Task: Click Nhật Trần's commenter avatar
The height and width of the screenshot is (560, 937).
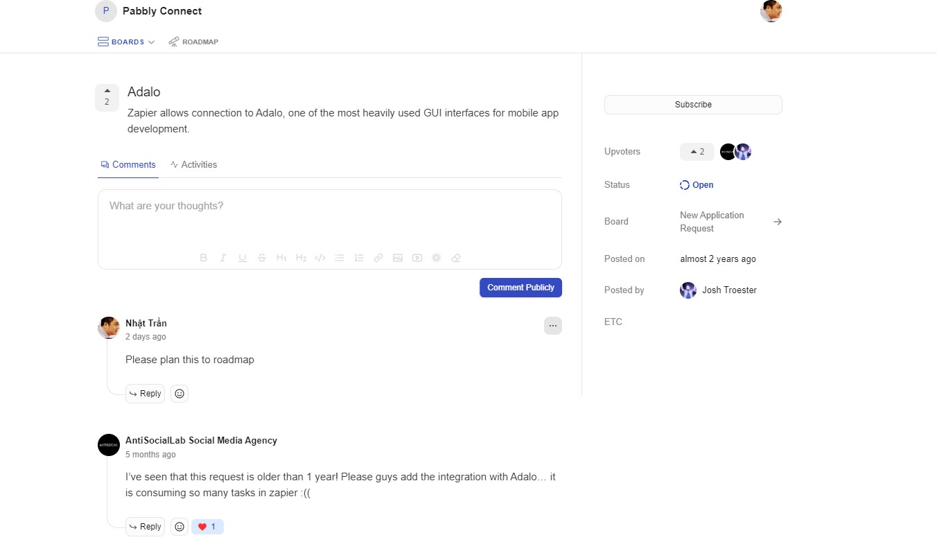Action: [109, 328]
